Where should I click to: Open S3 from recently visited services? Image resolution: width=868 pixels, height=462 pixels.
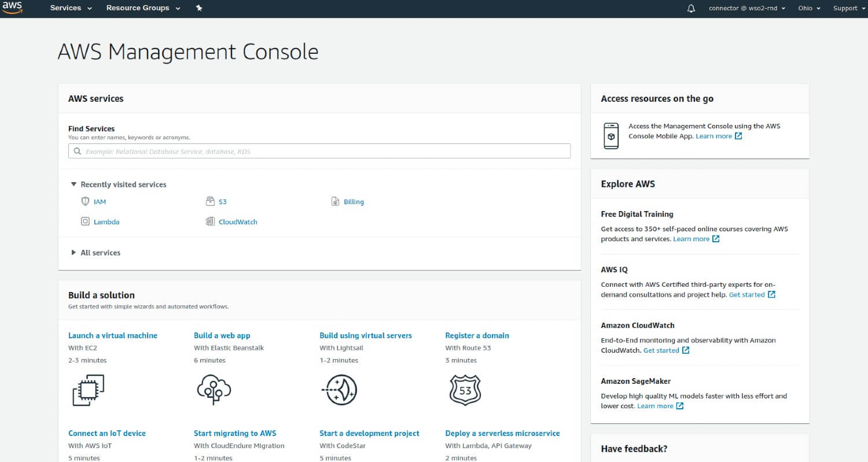223,202
